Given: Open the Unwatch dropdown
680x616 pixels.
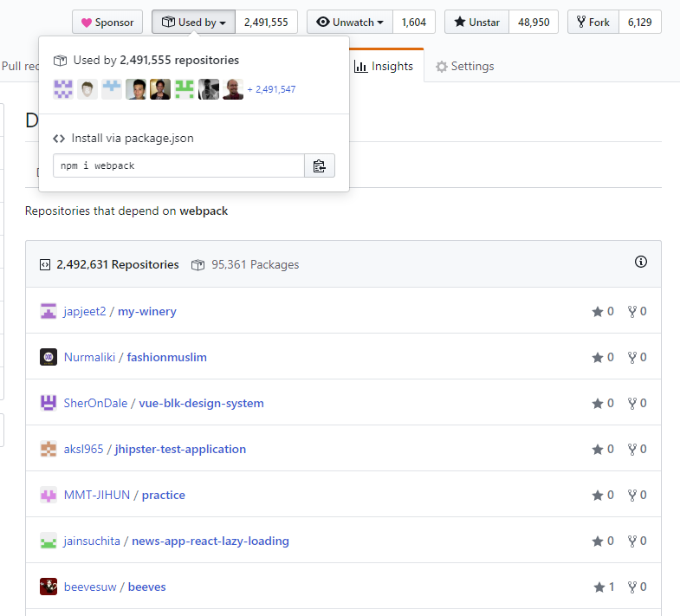Looking at the screenshot, I should [350, 23].
